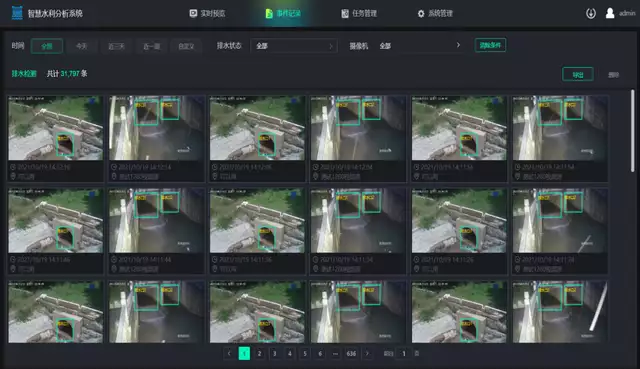Expand the 摄像机 camera selector chevron

click(x=458, y=45)
